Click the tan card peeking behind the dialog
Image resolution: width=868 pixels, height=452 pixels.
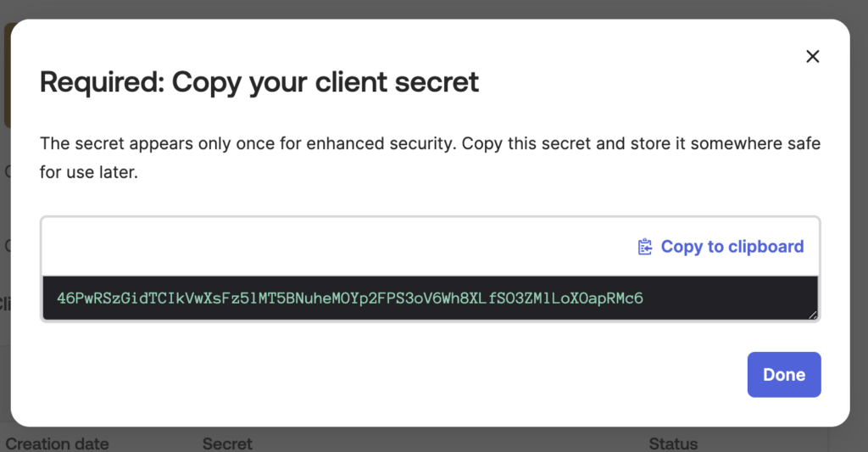click(6, 76)
